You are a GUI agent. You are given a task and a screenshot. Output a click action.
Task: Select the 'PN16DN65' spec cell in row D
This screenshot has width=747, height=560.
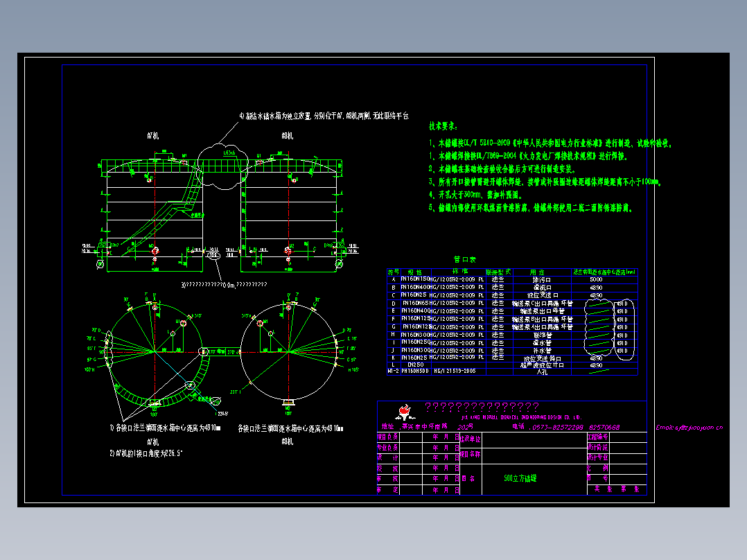[416, 303]
